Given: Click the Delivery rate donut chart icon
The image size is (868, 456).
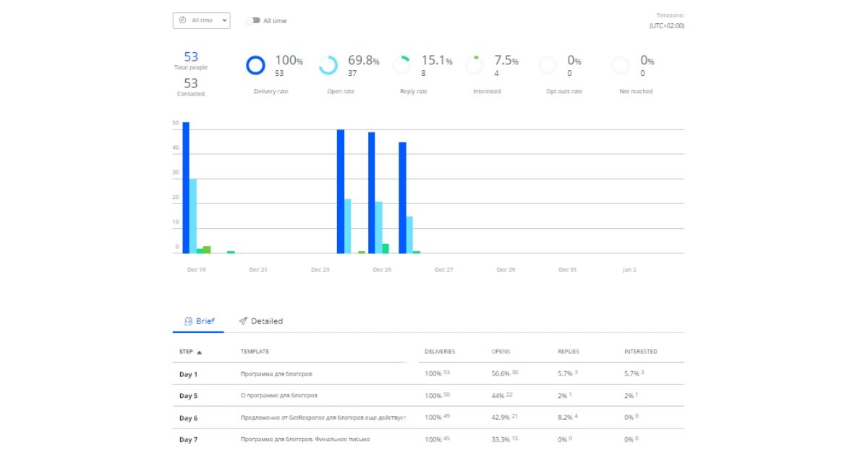Looking at the screenshot, I should point(255,66).
